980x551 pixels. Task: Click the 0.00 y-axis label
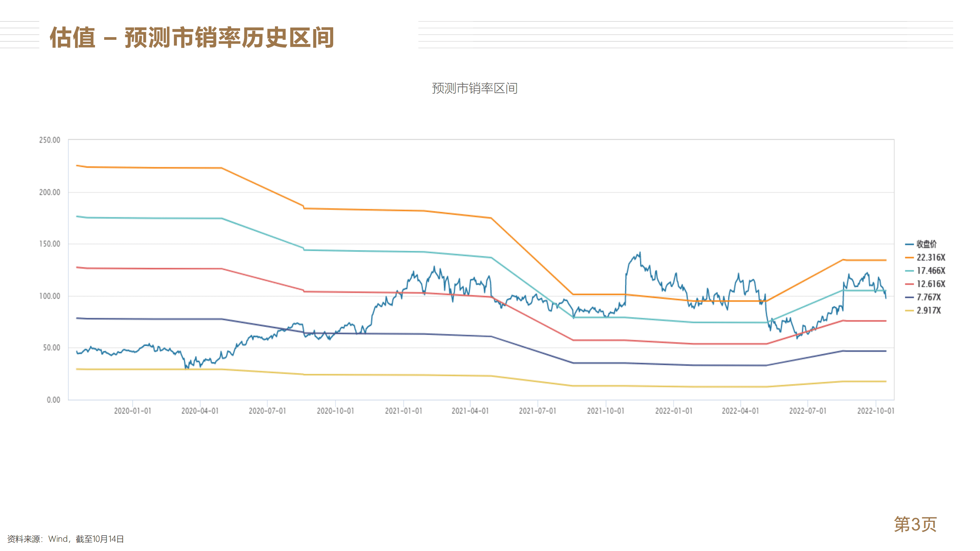click(x=53, y=400)
